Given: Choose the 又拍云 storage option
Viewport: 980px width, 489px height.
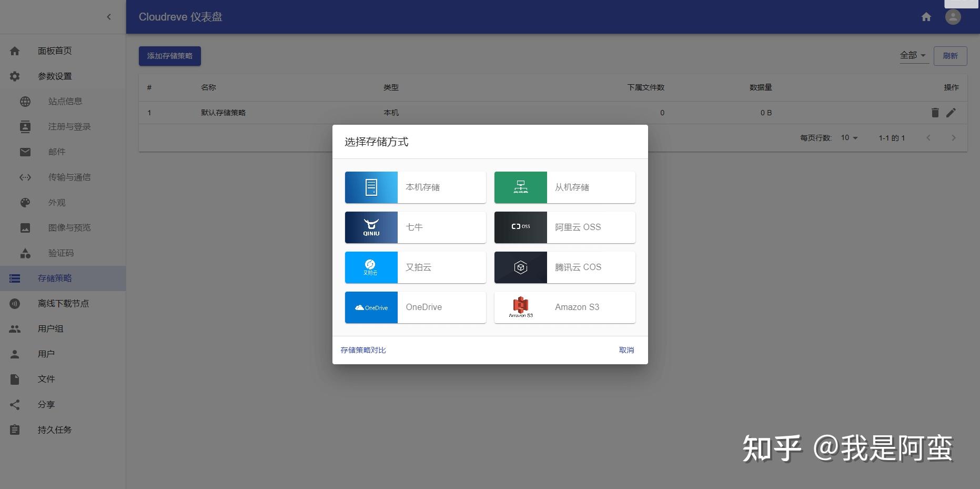Looking at the screenshot, I should (x=415, y=267).
